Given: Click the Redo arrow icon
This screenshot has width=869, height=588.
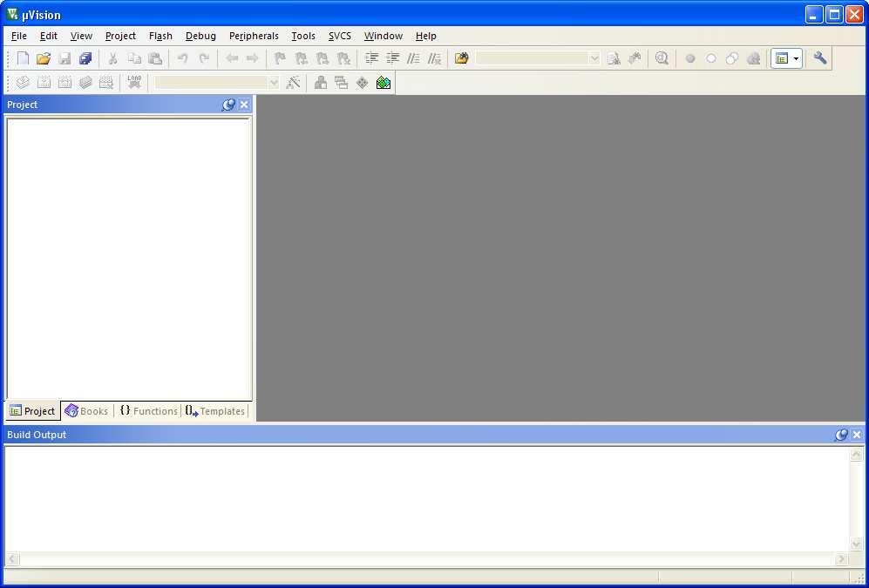Looking at the screenshot, I should pos(204,58).
